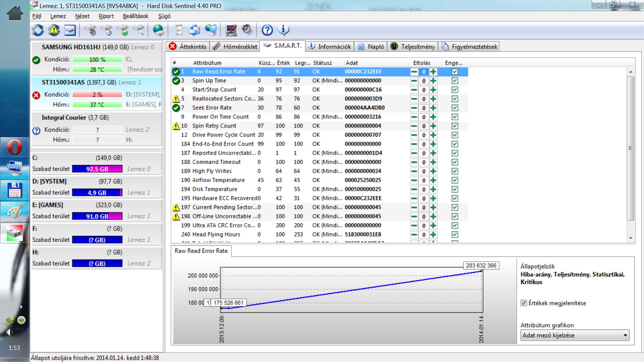Click red X status icon for ST31500341AS disk

[x=36, y=95]
